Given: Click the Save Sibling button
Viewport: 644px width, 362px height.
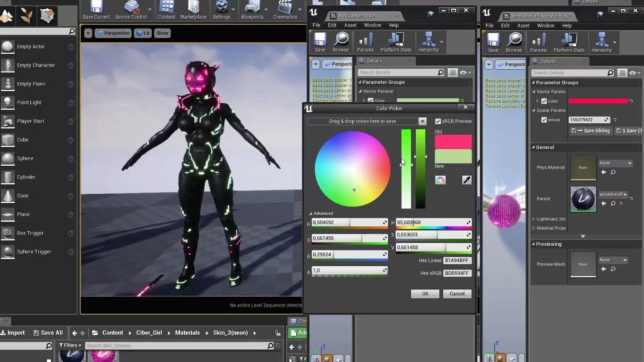Looking at the screenshot, I should click(x=591, y=131).
